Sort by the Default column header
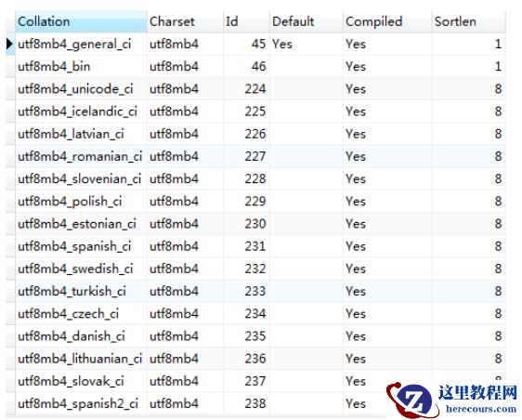This screenshot has width=522, height=420. [x=306, y=21]
